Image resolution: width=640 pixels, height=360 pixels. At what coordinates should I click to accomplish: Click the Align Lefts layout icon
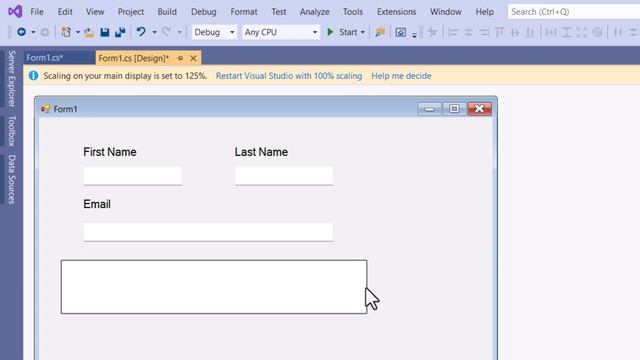(x=453, y=32)
